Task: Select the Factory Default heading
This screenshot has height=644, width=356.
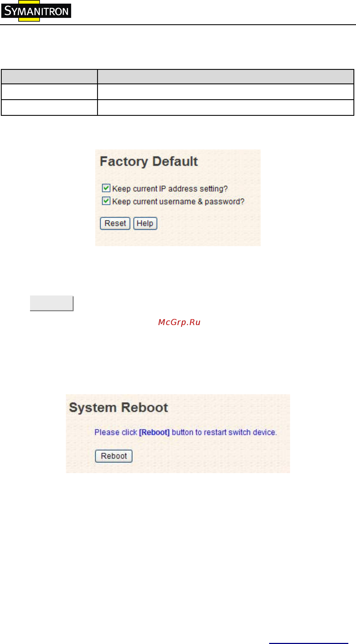Action: 149,161
